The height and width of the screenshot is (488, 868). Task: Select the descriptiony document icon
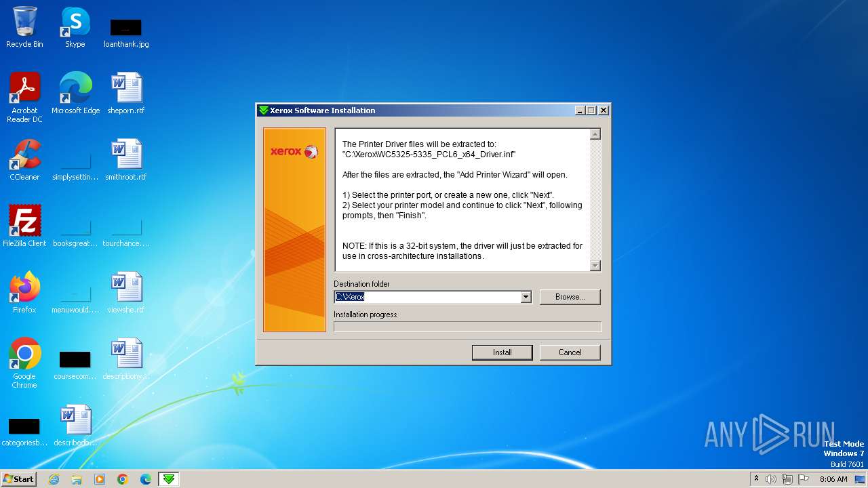coord(126,359)
